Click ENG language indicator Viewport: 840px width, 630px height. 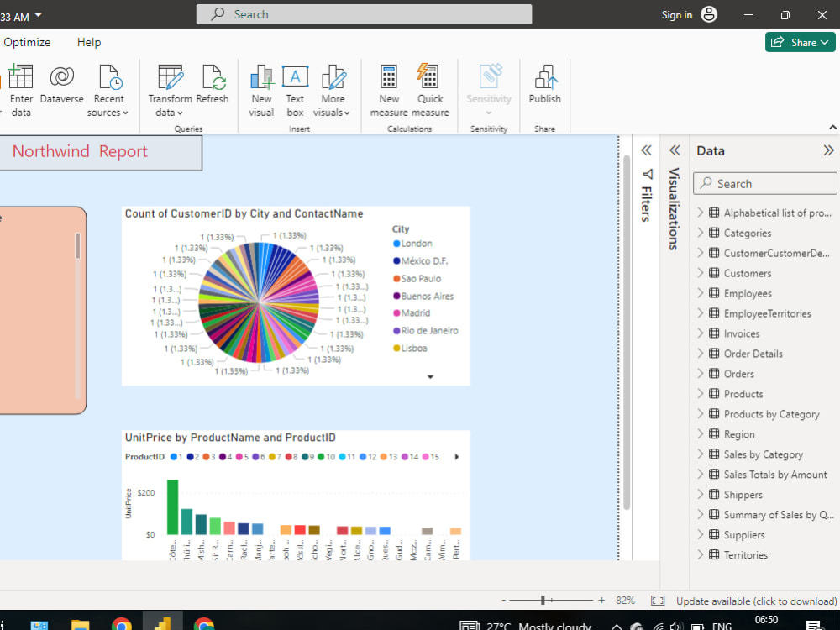(722, 625)
